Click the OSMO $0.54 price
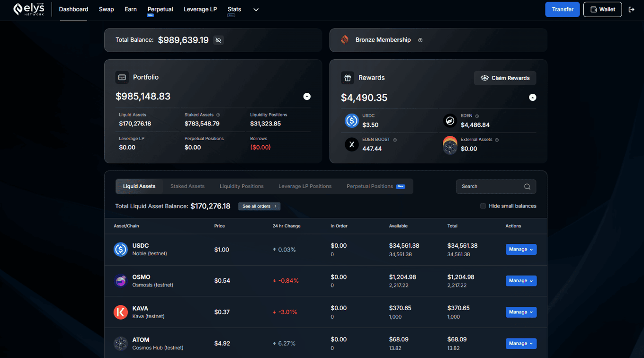This screenshot has height=358, width=644. coord(222,281)
